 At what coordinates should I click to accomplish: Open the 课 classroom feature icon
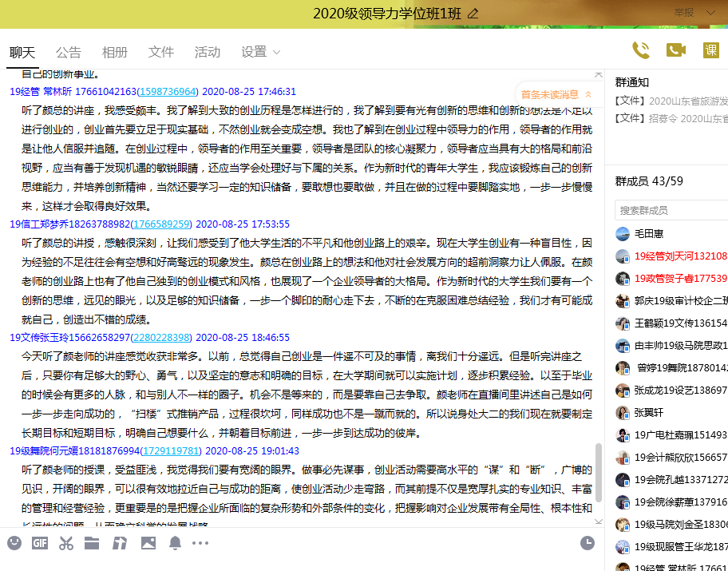(711, 50)
